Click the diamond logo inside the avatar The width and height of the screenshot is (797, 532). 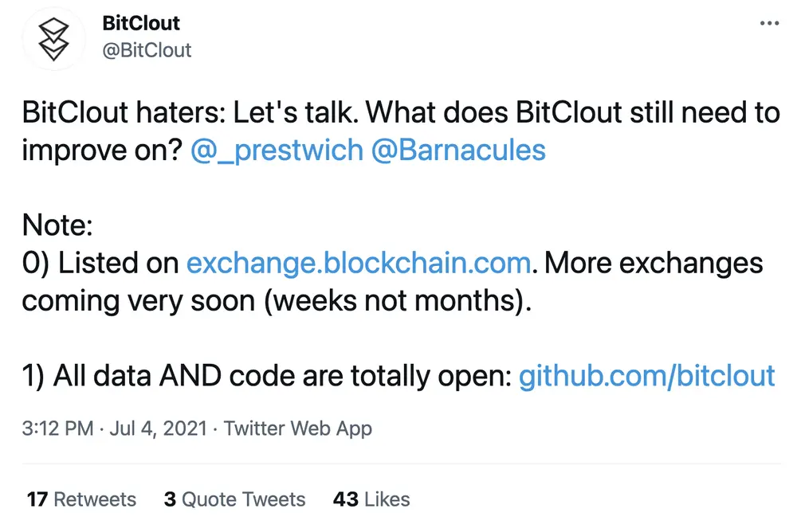coord(53,38)
